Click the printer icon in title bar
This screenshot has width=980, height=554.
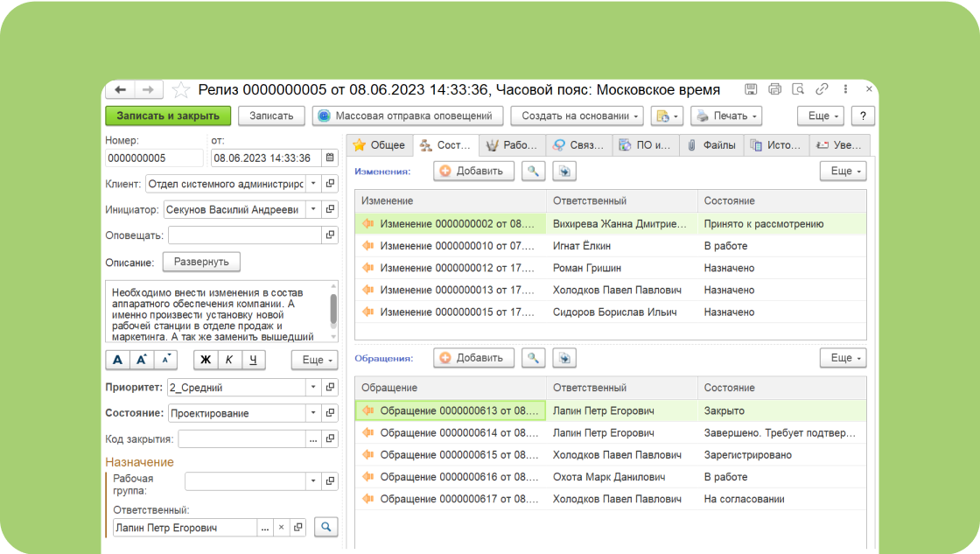[x=774, y=89]
